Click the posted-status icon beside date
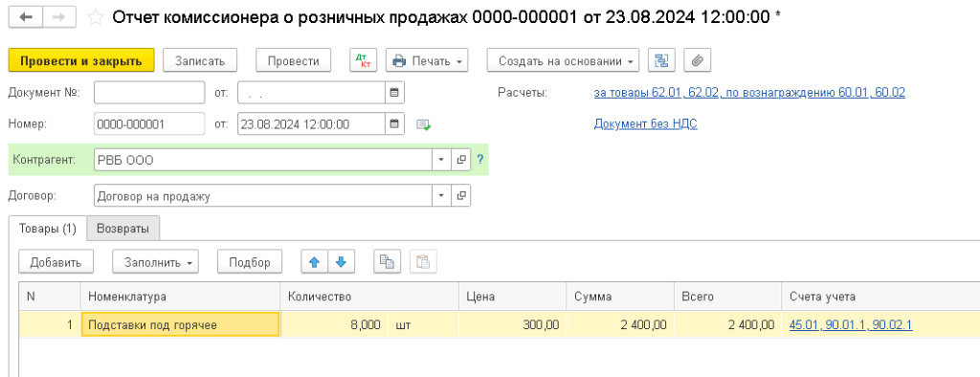Viewport: 980px width, 377px height. point(424,124)
